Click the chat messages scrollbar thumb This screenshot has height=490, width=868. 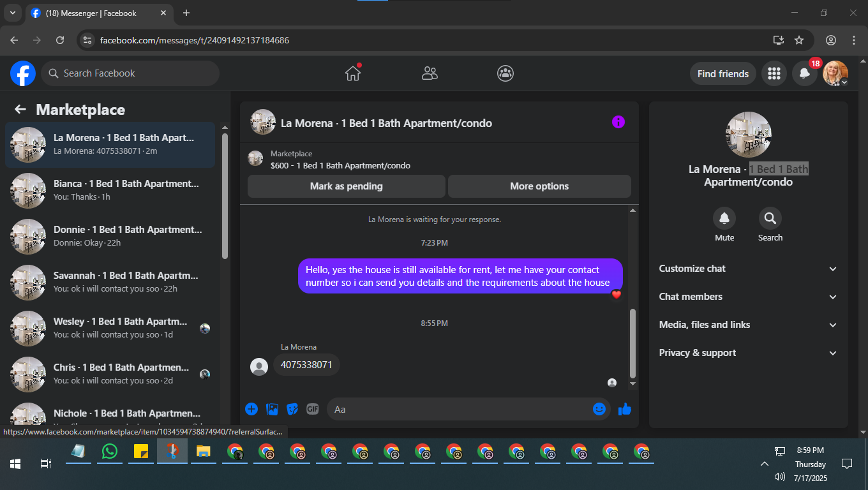632,344
